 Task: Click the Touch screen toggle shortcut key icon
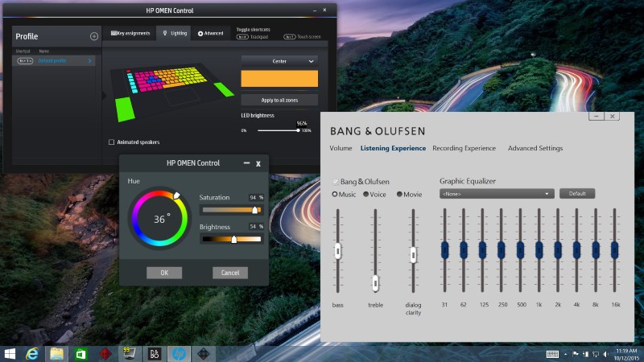coord(290,37)
